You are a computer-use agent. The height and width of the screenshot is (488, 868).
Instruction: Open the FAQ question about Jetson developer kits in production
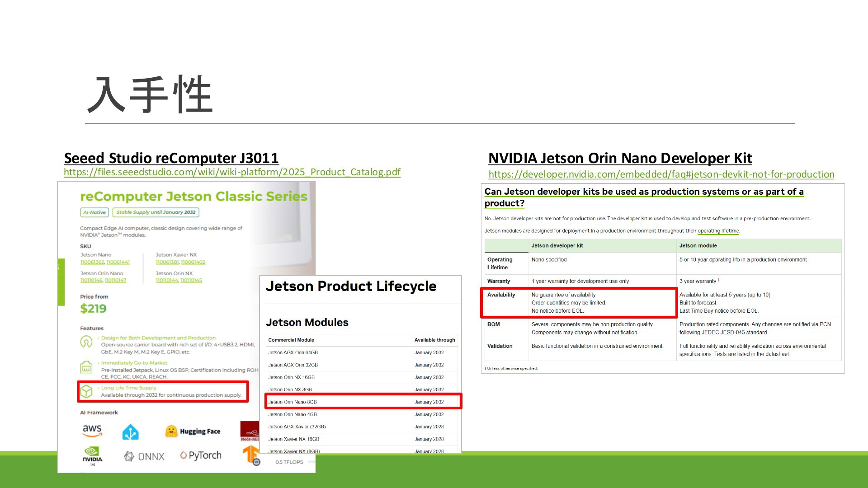coord(644,197)
